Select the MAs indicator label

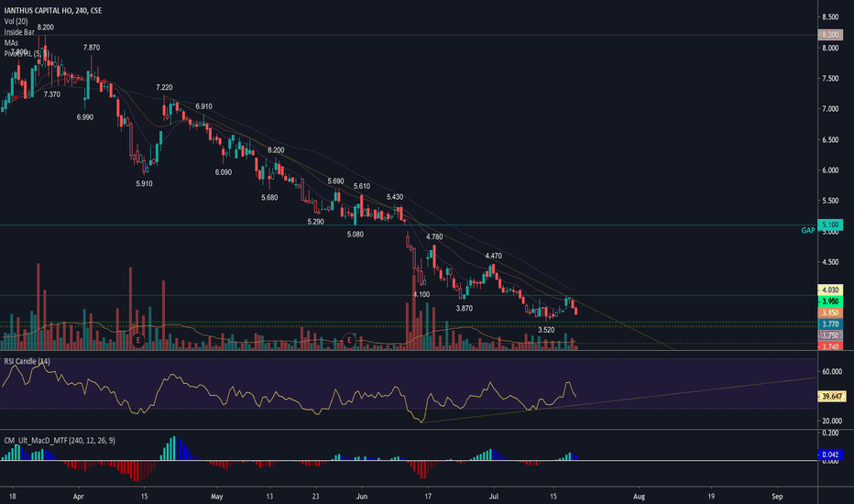[11, 42]
